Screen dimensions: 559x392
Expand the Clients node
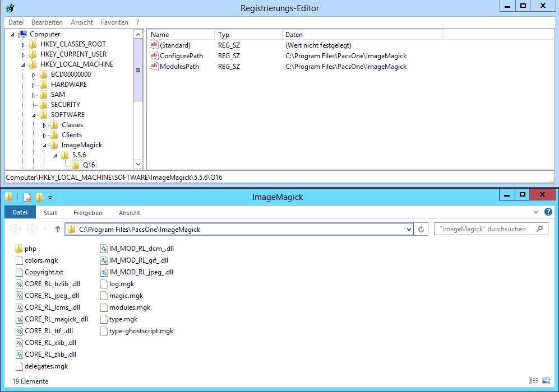click(44, 136)
